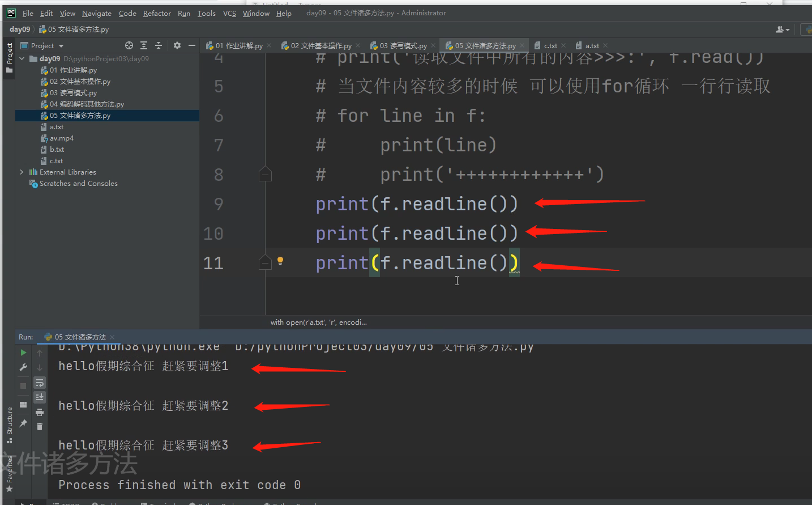Open the Tools menu
The image size is (812, 505).
click(x=207, y=13)
